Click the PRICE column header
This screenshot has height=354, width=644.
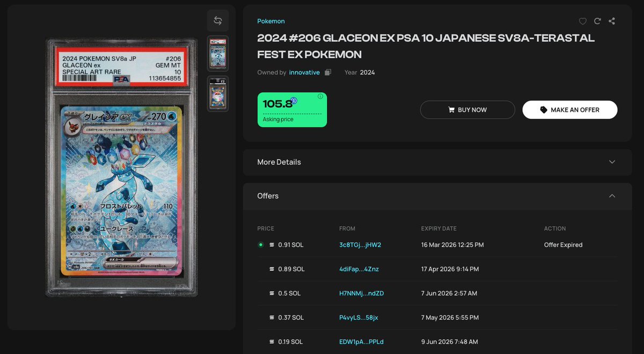coord(266,229)
